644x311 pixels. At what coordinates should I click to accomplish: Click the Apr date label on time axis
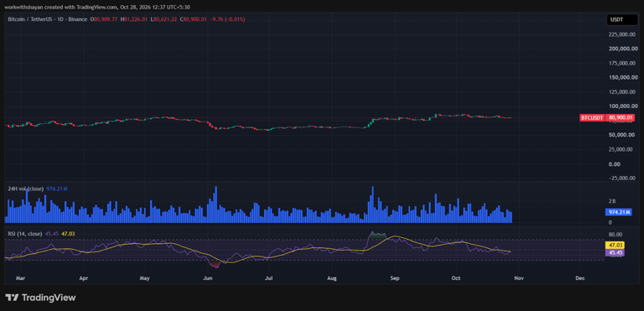(x=84, y=278)
